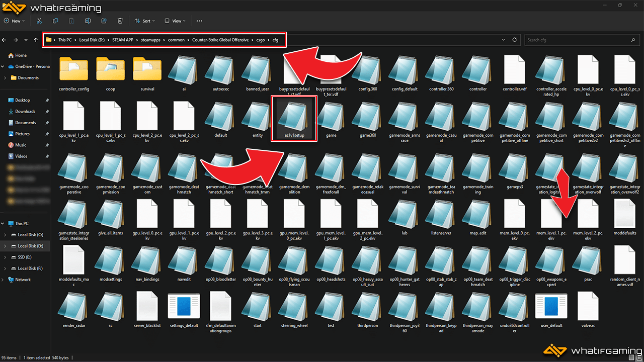644x362 pixels.
Task: Select the controller.vdf file
Action: click(x=515, y=74)
